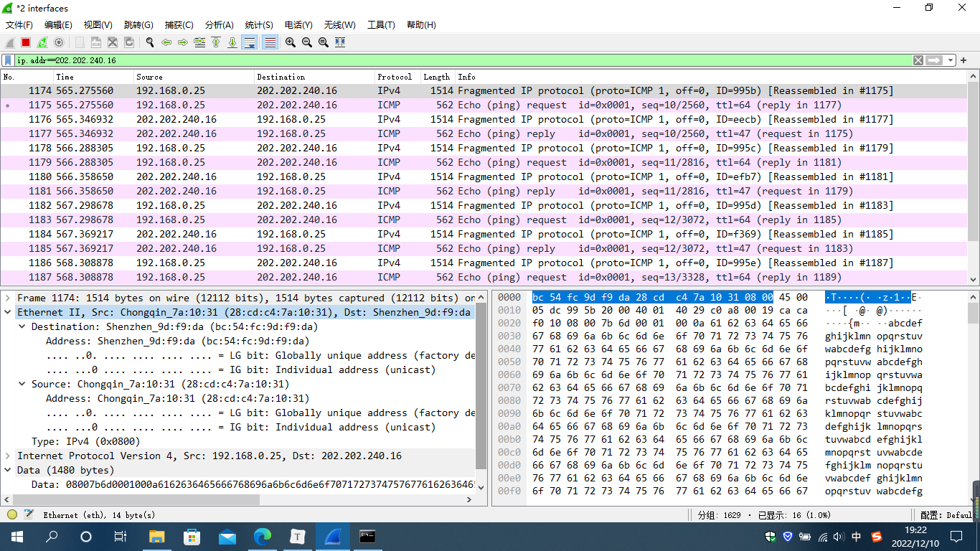Viewport: 980px width, 551px height.
Task: Clear the display filter with the X button
Action: pyautogui.click(x=918, y=60)
